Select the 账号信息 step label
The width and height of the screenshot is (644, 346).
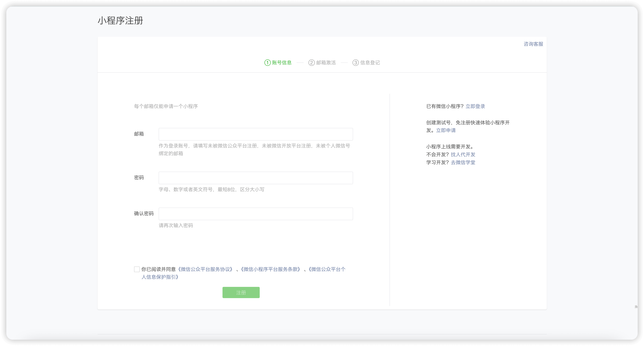point(282,62)
